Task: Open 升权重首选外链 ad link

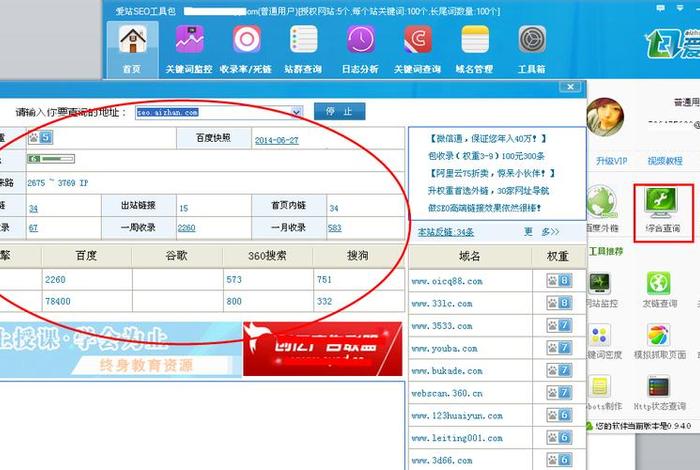Action: pos(488,191)
